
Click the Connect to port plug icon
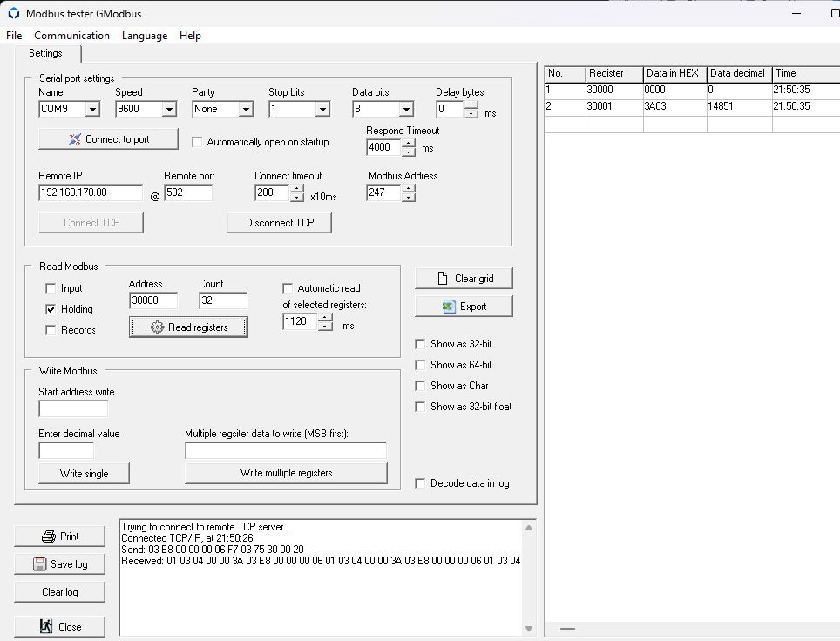[x=74, y=139]
